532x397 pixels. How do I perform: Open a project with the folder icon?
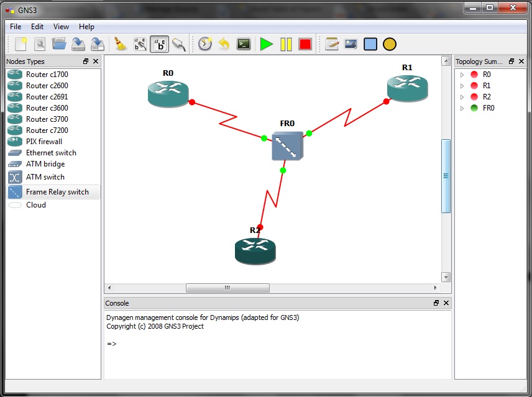click(x=59, y=44)
